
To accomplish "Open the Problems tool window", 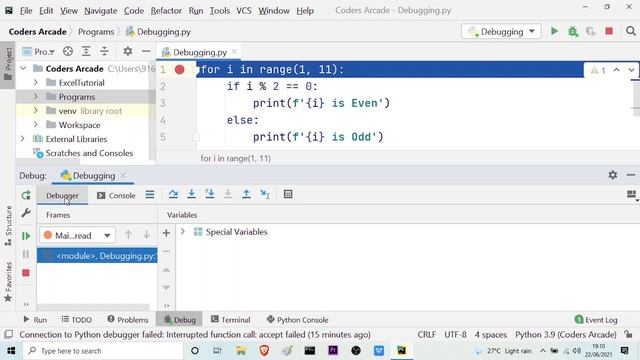I will click(x=128, y=320).
